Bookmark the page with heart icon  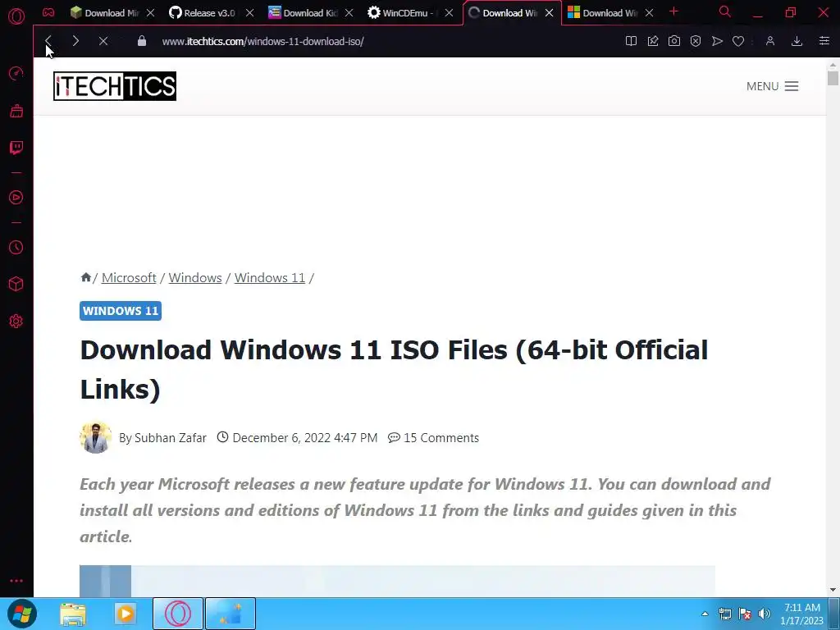point(738,41)
